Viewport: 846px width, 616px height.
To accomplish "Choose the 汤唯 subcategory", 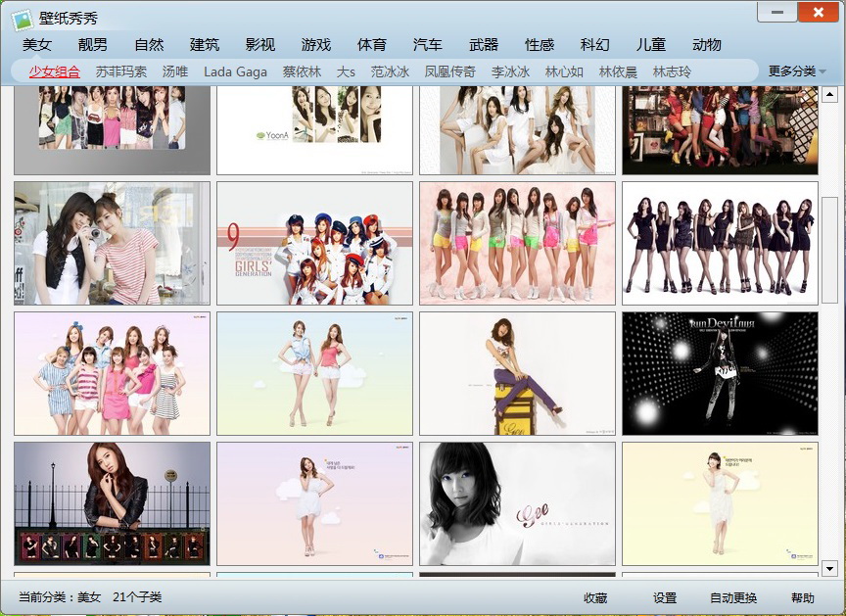I will tap(175, 71).
